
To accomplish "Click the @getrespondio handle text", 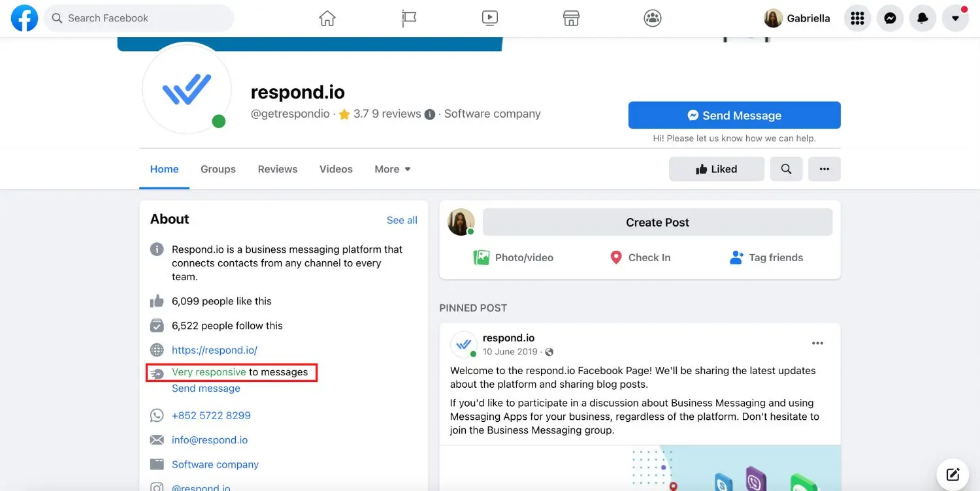I will [x=290, y=114].
